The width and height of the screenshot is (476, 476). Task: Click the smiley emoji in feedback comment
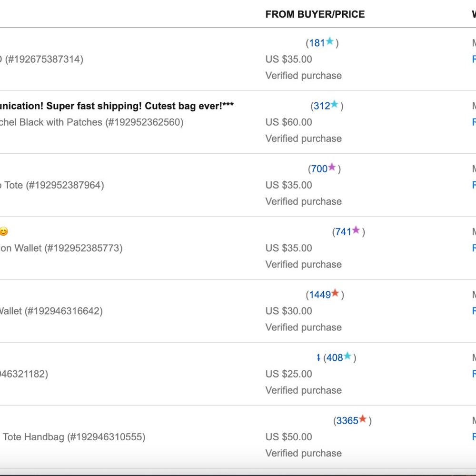(4, 231)
